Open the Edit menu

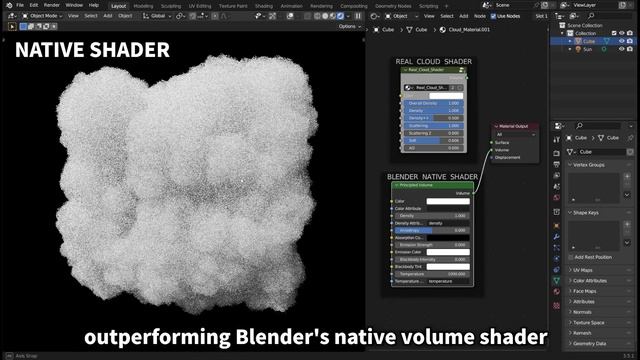point(34,5)
